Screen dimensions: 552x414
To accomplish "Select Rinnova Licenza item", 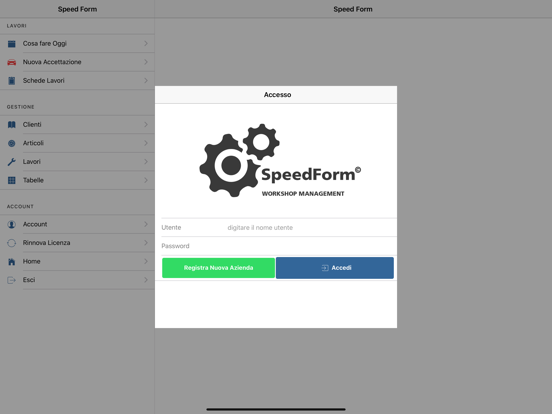I will tap(77, 243).
